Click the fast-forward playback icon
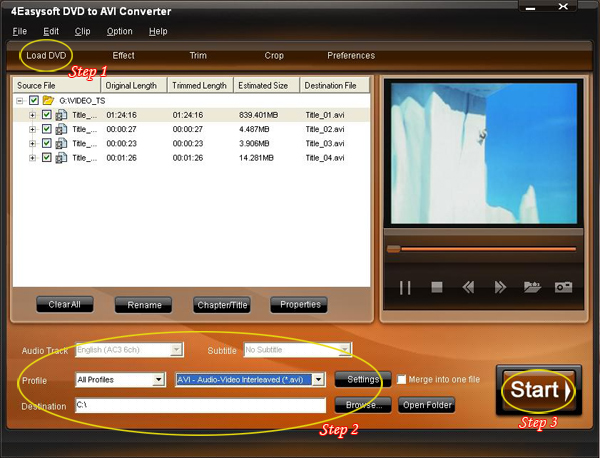 point(500,287)
